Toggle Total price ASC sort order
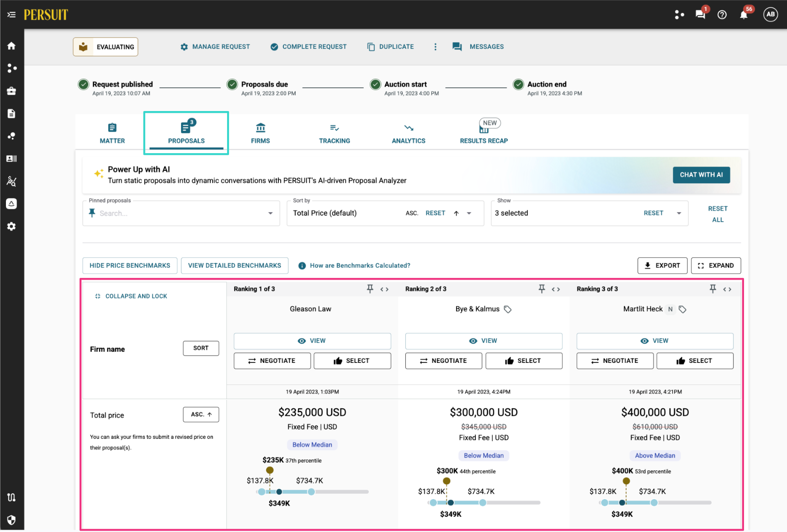 (201, 415)
